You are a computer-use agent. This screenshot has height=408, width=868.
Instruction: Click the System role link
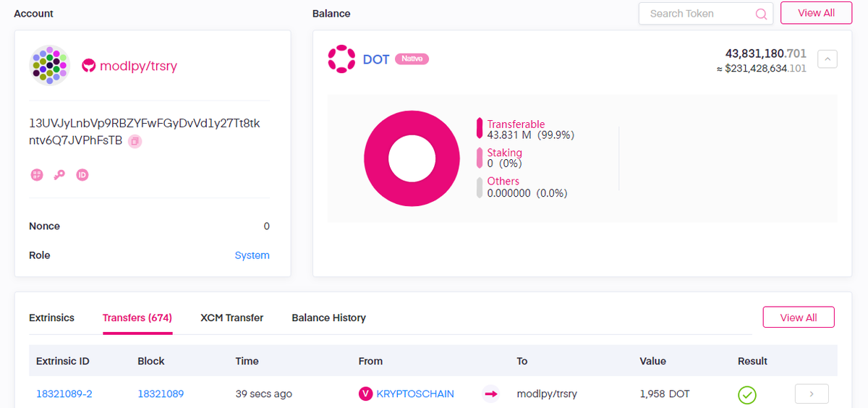(252, 255)
